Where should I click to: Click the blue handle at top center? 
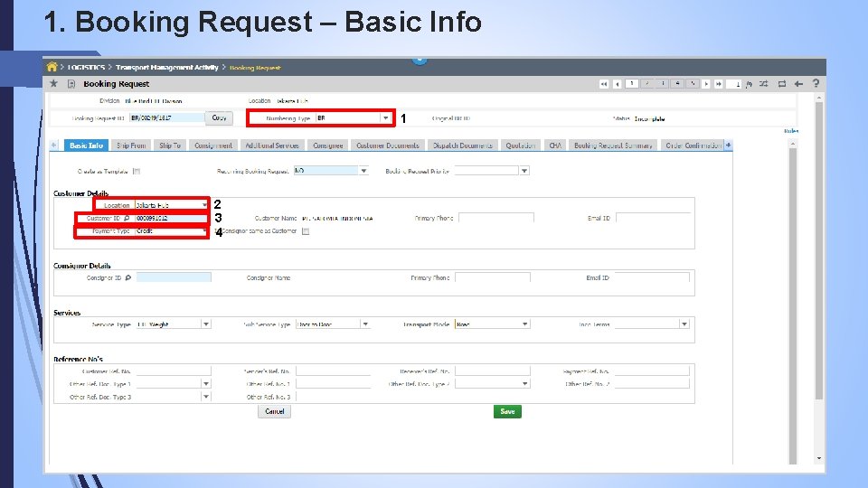pyautogui.click(x=419, y=60)
